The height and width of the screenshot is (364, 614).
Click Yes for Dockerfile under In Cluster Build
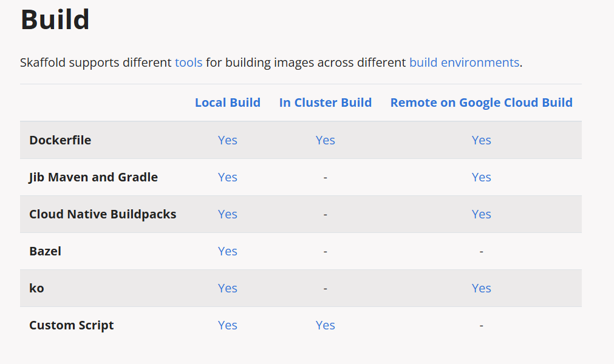point(326,140)
